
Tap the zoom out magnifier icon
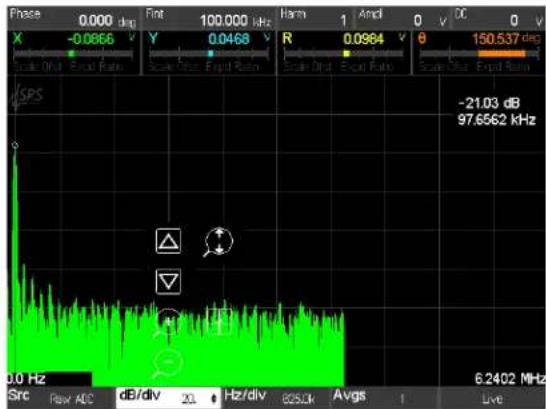[168, 364]
